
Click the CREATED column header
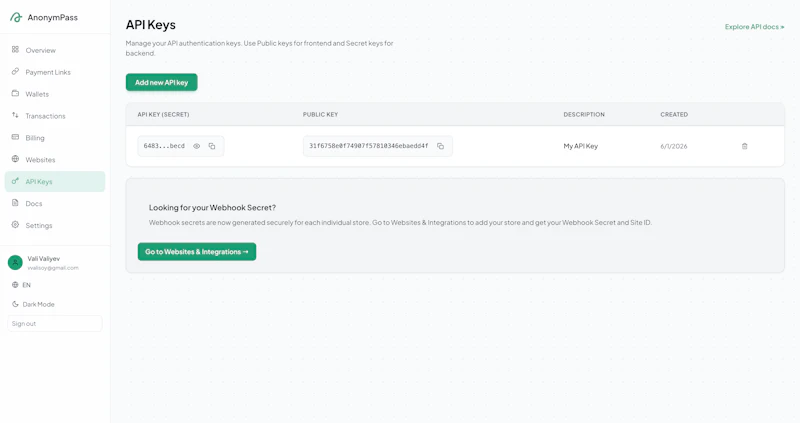674,114
